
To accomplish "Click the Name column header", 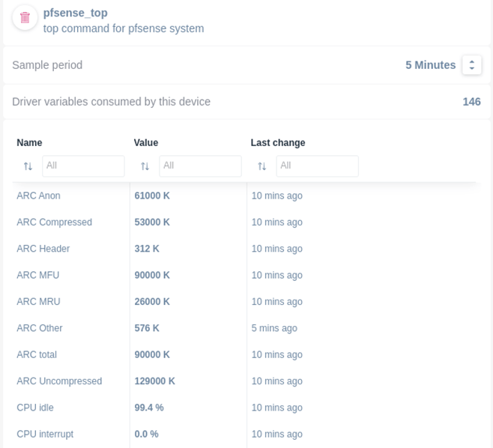I will click(29, 143).
